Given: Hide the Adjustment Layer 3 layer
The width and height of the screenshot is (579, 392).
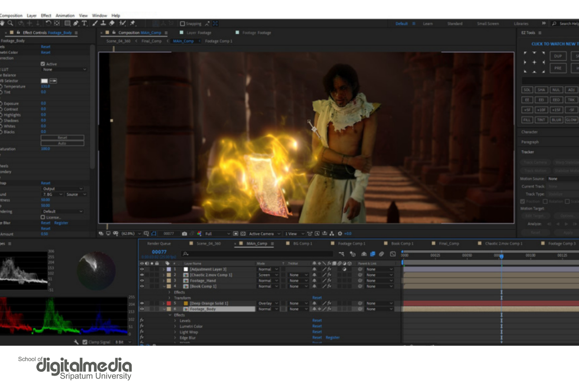Looking at the screenshot, I should 142,269.
